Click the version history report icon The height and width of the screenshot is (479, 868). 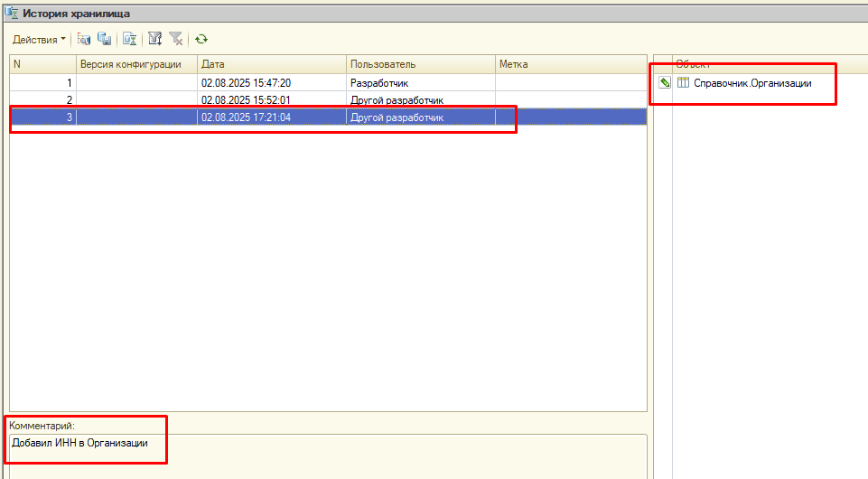(129, 39)
